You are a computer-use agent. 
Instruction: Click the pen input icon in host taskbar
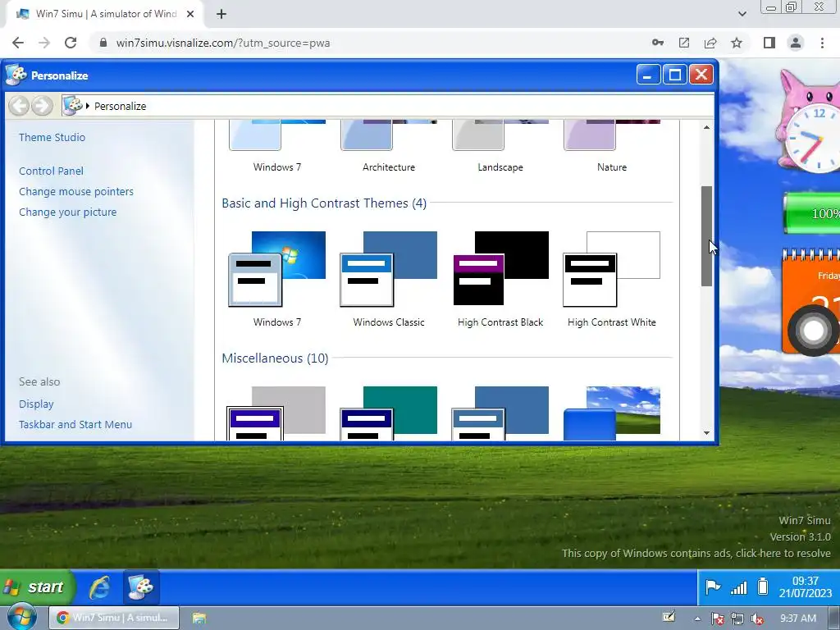(x=669, y=617)
